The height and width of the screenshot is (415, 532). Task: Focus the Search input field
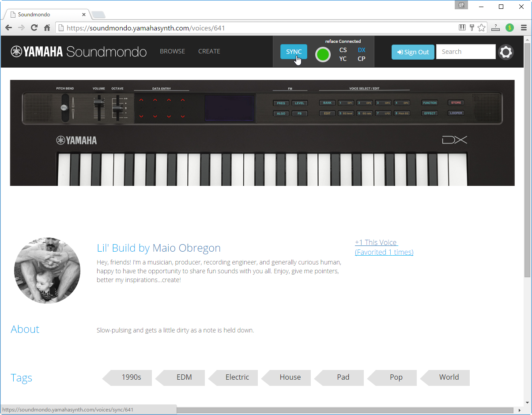(466, 52)
